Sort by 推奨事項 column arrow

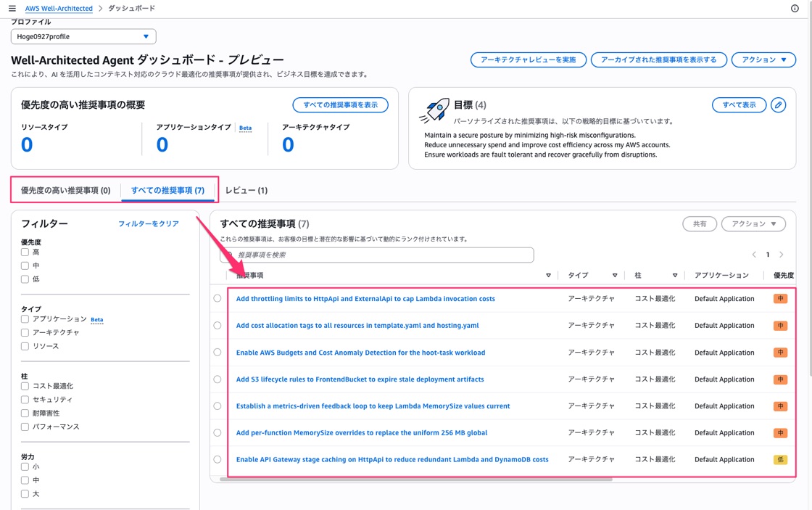tap(548, 275)
